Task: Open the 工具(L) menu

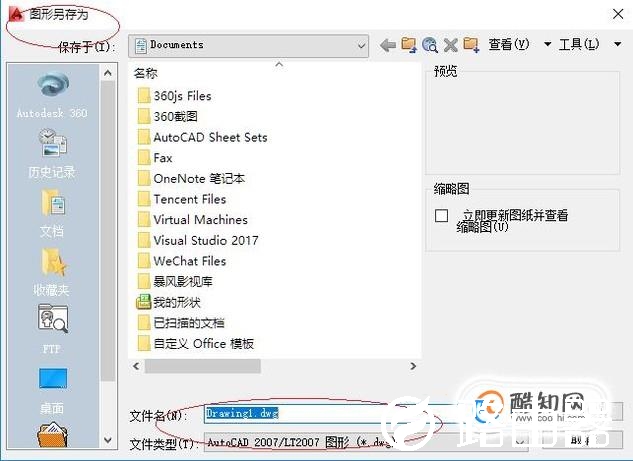Action: click(x=589, y=44)
